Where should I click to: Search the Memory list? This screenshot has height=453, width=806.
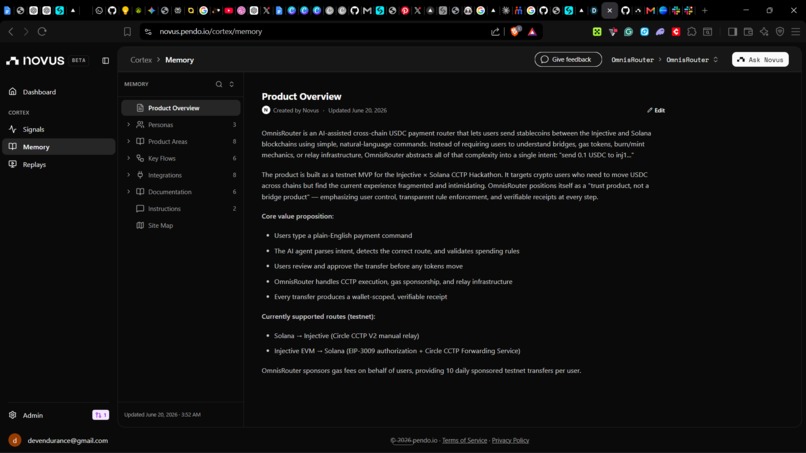(x=219, y=84)
